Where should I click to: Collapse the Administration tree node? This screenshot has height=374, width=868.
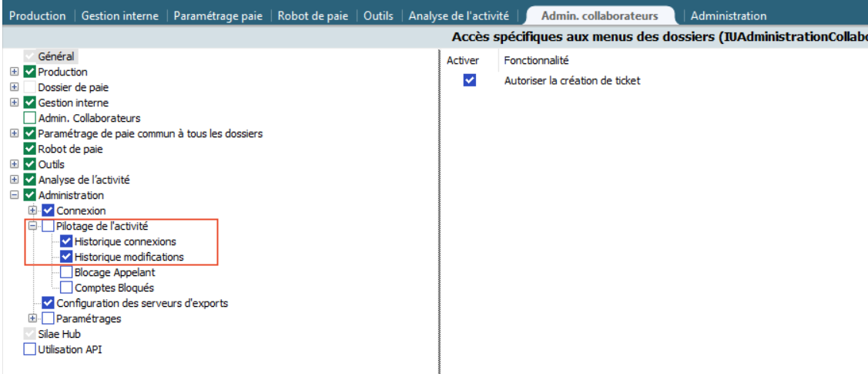(14, 195)
